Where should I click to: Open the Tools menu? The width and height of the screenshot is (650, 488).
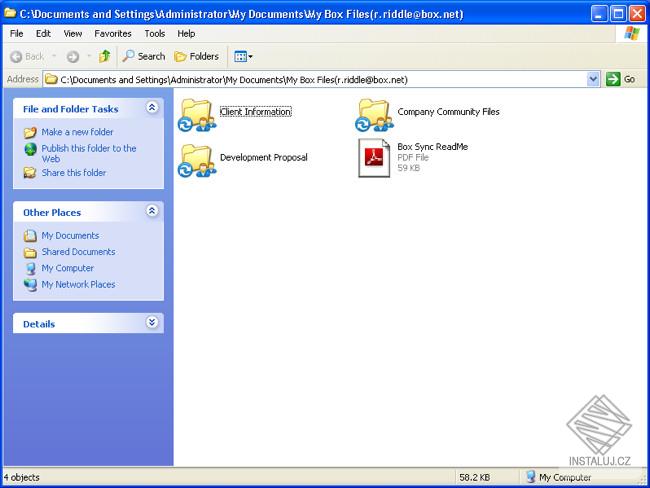coord(155,34)
